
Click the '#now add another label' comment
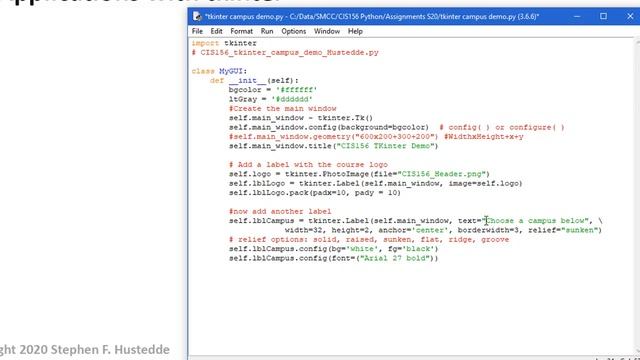[x=280, y=212]
